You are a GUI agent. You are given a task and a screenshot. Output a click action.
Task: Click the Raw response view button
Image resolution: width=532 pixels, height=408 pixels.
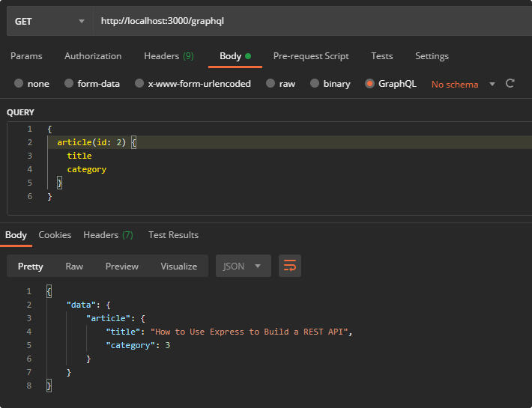(74, 266)
